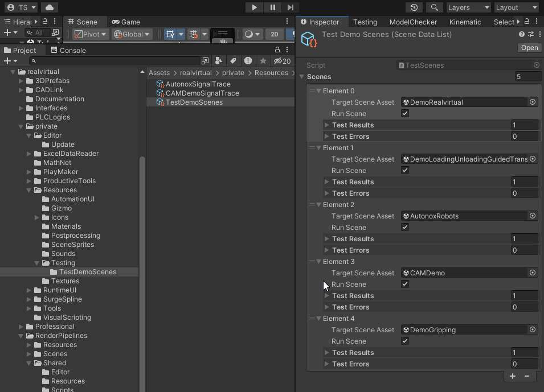
Task: Open the Undo History icon
Action: pos(414,7)
